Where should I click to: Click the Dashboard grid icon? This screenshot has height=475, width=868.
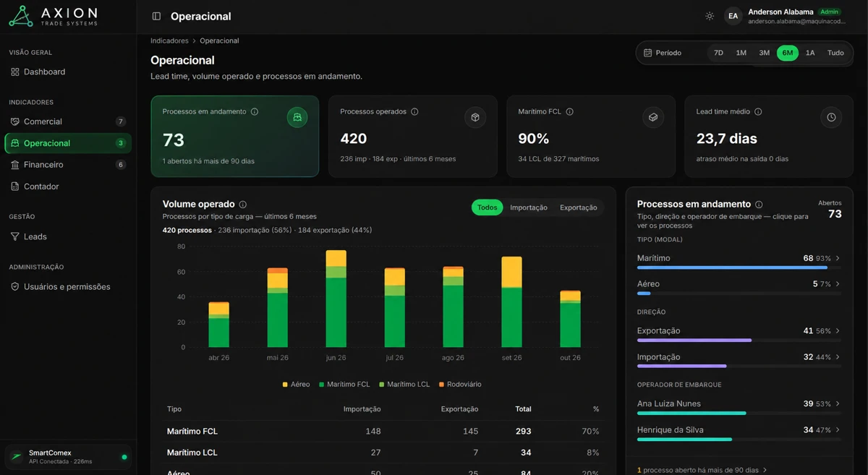point(15,72)
